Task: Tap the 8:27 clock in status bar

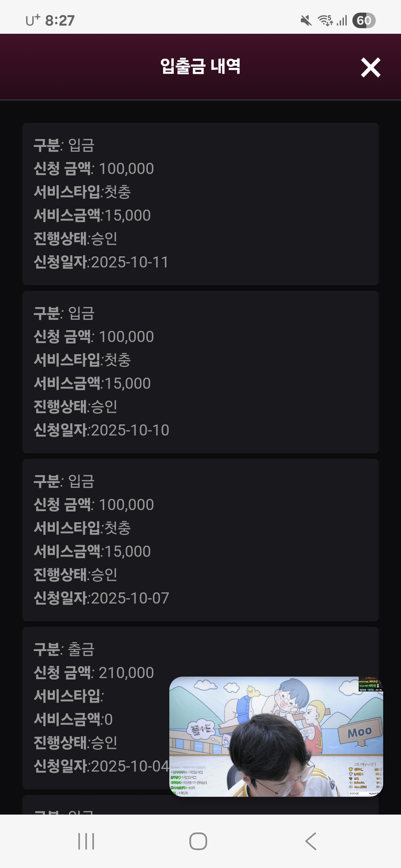Action: [60, 21]
